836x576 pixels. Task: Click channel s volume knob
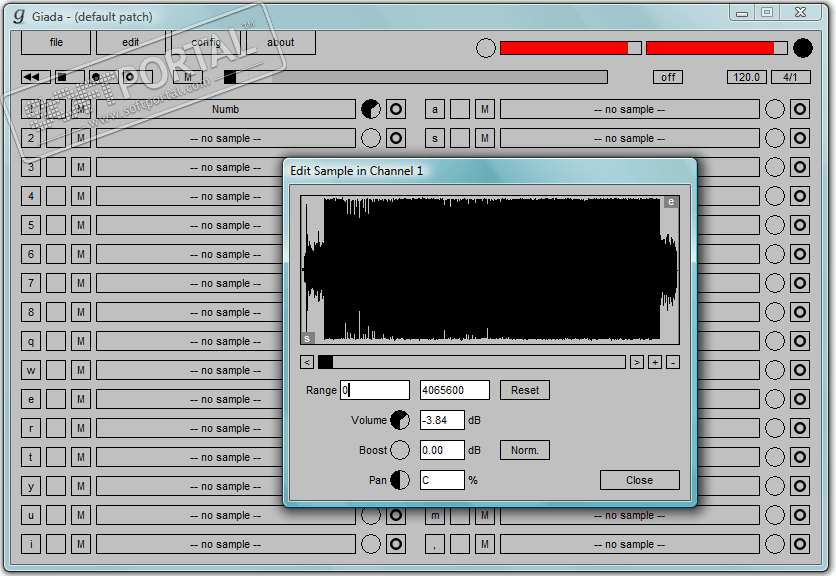coord(775,138)
